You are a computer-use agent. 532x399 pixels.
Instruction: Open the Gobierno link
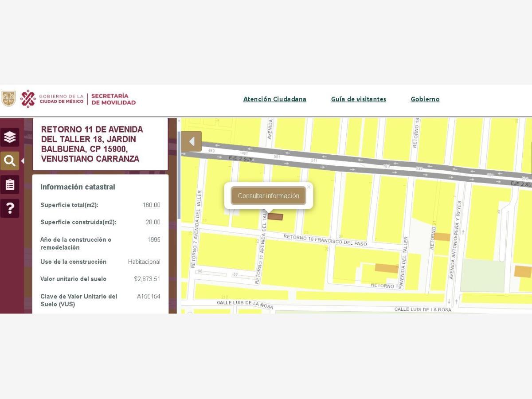pos(425,99)
